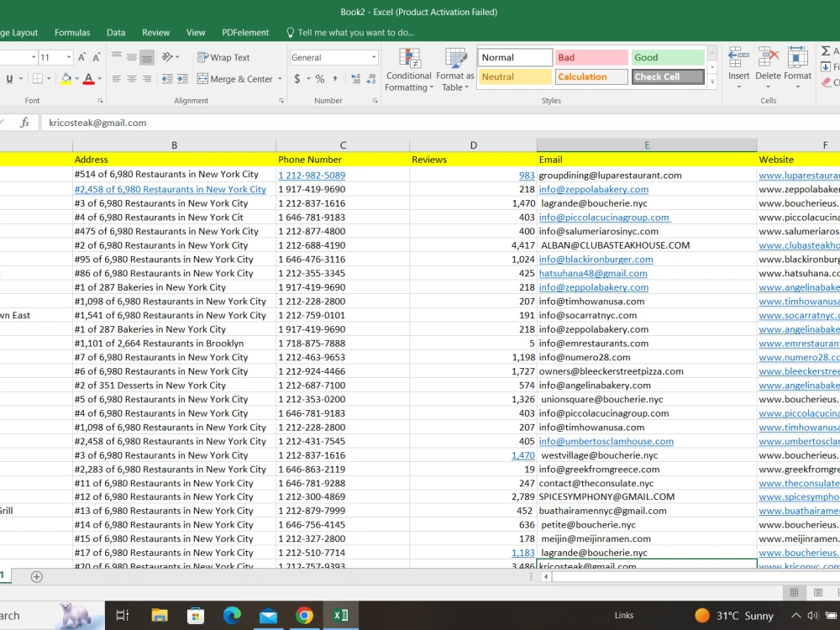
Task: Open the font size dropdown
Action: pyautogui.click(x=69, y=57)
